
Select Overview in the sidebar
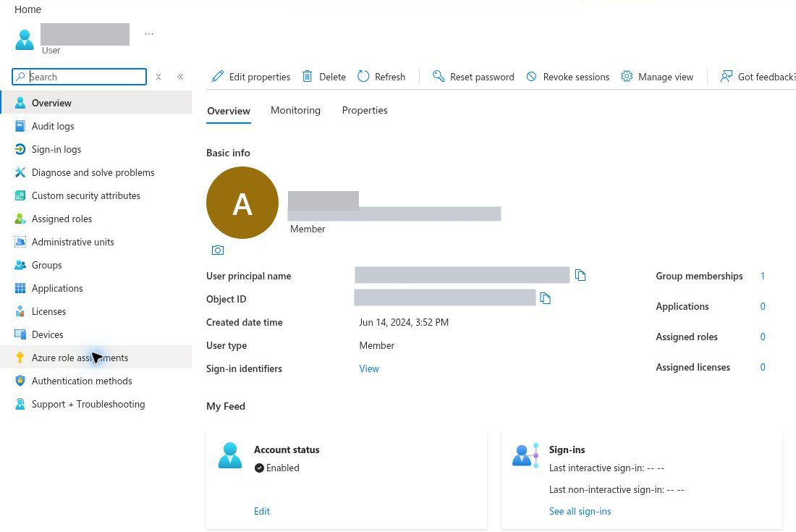coord(96,103)
